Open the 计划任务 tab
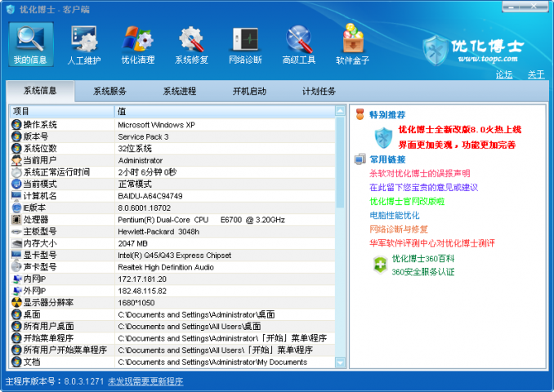 [x=319, y=91]
